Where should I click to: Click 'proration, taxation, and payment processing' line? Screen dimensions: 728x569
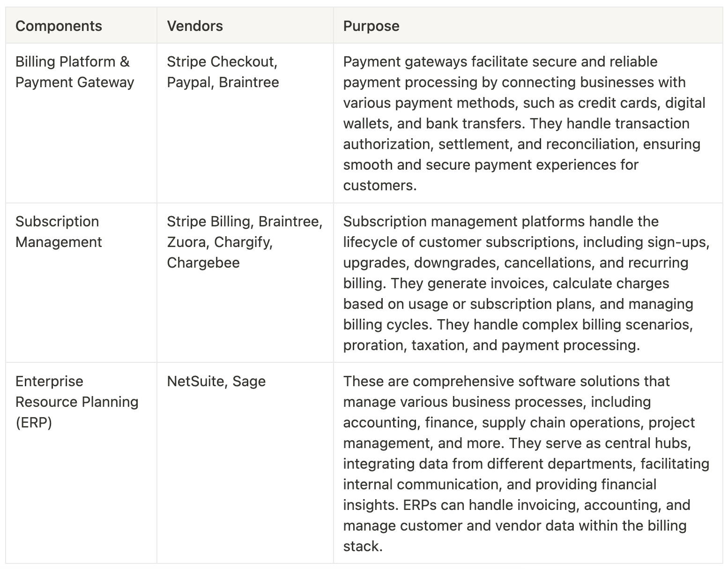pyautogui.click(x=491, y=345)
